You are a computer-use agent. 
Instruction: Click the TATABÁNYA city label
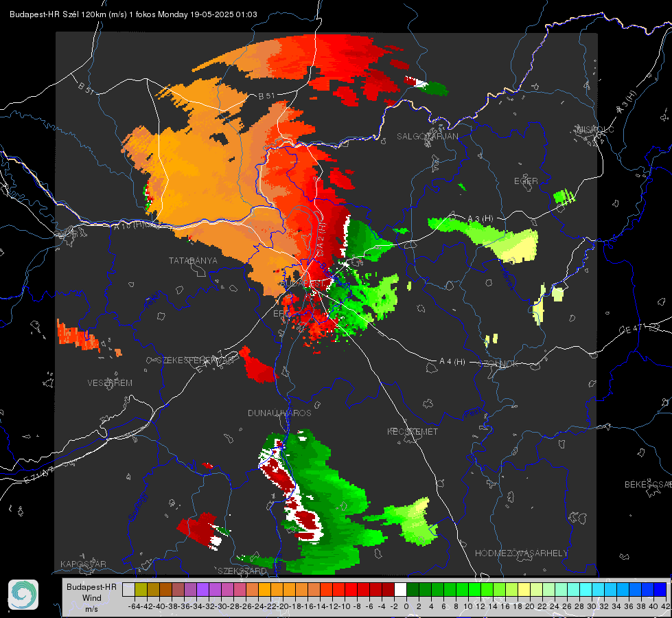coord(193,260)
